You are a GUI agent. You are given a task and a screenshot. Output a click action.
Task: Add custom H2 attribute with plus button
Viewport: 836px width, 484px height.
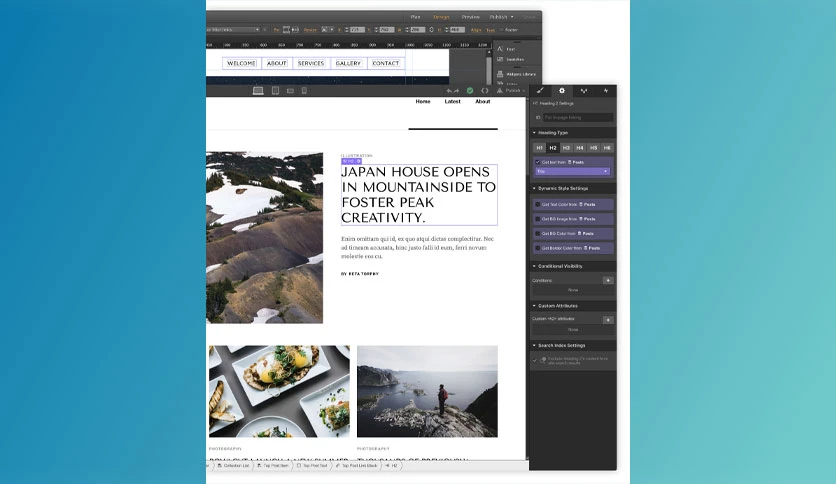(608, 320)
